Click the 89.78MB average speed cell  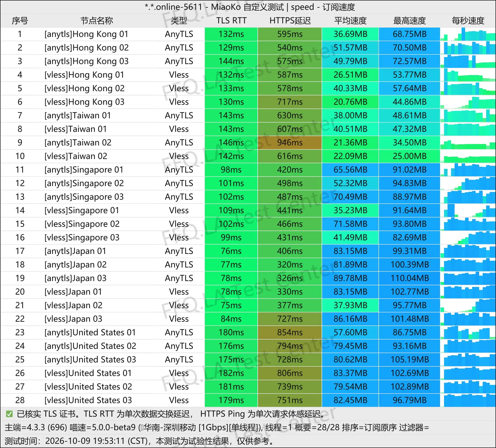tap(350, 278)
